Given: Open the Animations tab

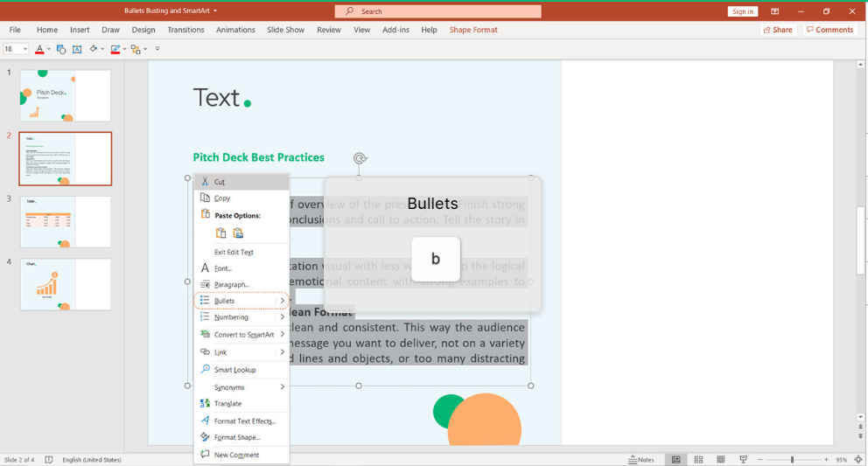Looking at the screenshot, I should pyautogui.click(x=235, y=30).
